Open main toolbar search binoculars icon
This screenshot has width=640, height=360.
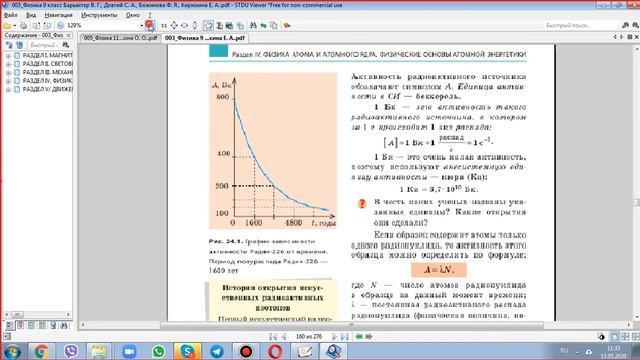click(253, 26)
